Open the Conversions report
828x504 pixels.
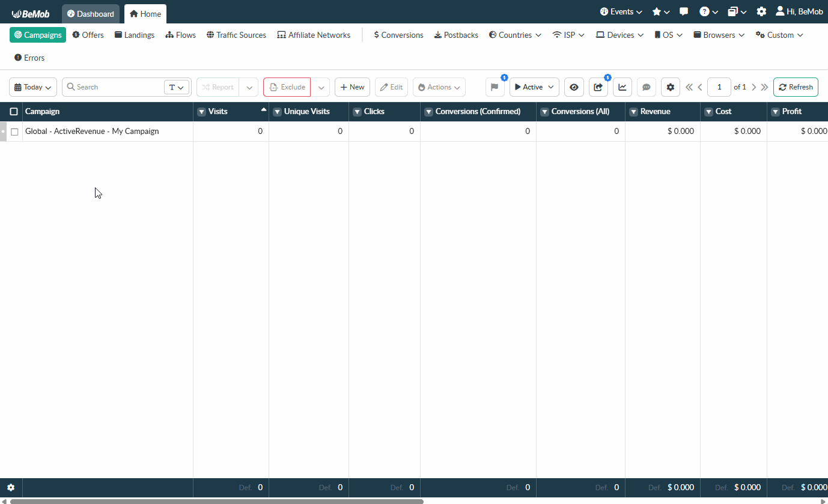(398, 35)
